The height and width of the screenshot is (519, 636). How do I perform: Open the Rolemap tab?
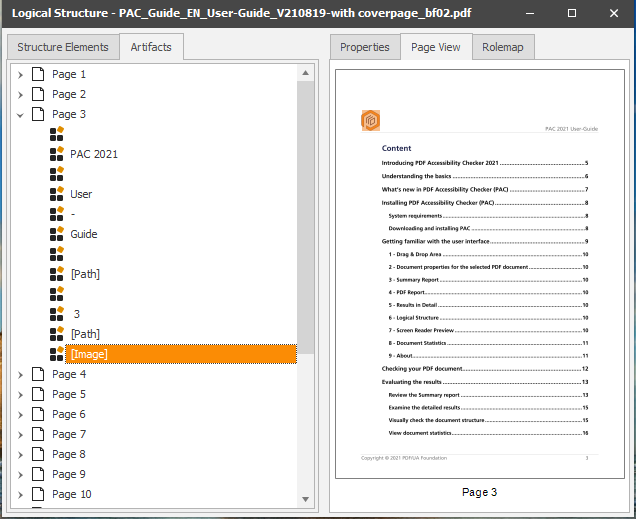coord(503,47)
